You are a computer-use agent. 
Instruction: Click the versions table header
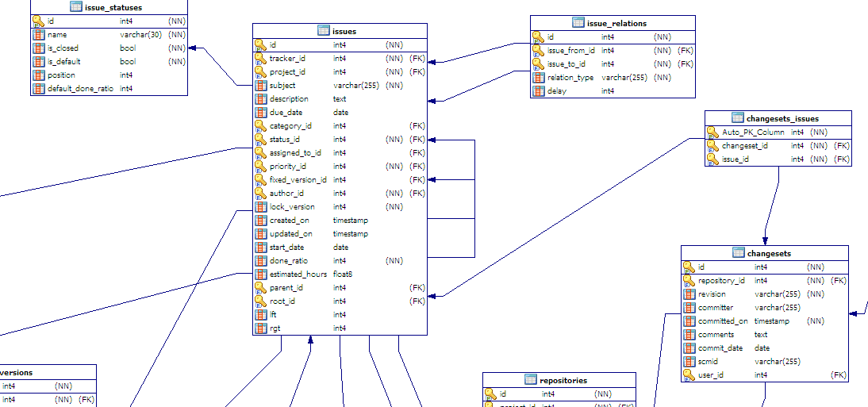tap(17, 372)
